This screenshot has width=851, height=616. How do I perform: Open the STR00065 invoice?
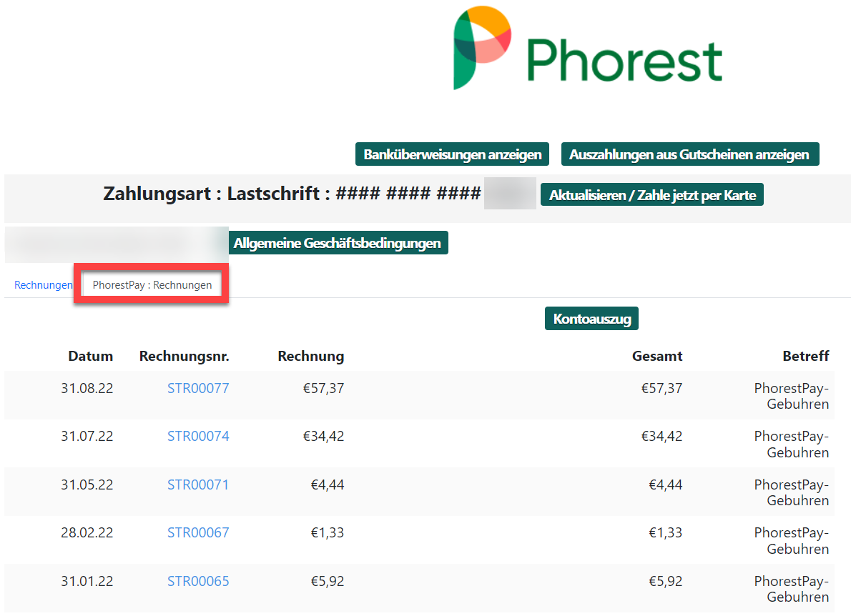[198, 581]
